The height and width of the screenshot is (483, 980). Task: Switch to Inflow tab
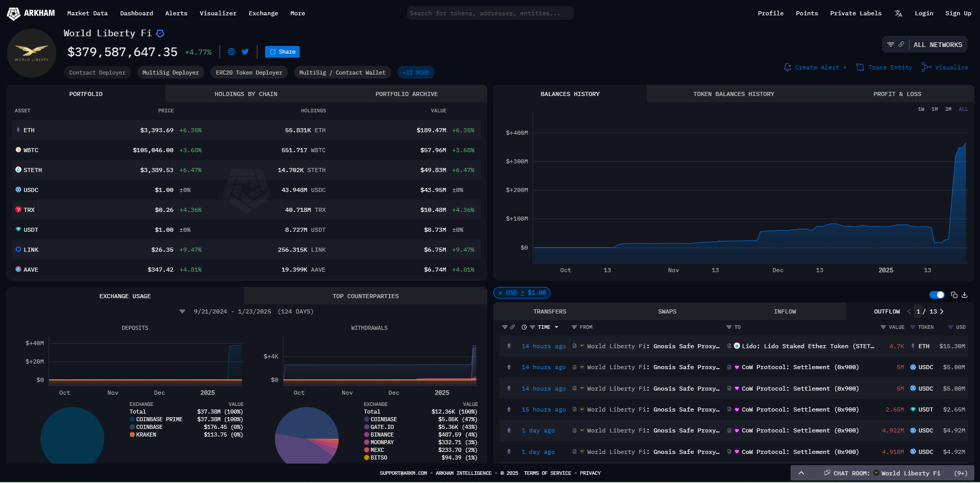(785, 311)
